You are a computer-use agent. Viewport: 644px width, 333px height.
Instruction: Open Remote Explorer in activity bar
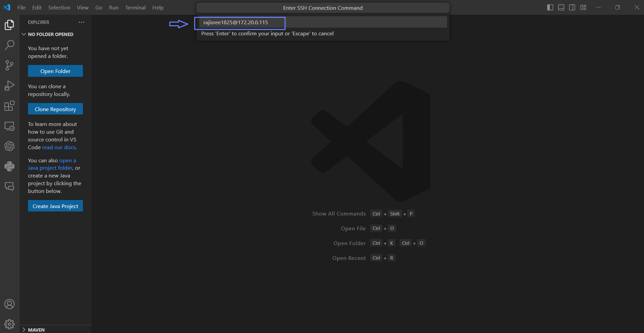tap(9, 126)
